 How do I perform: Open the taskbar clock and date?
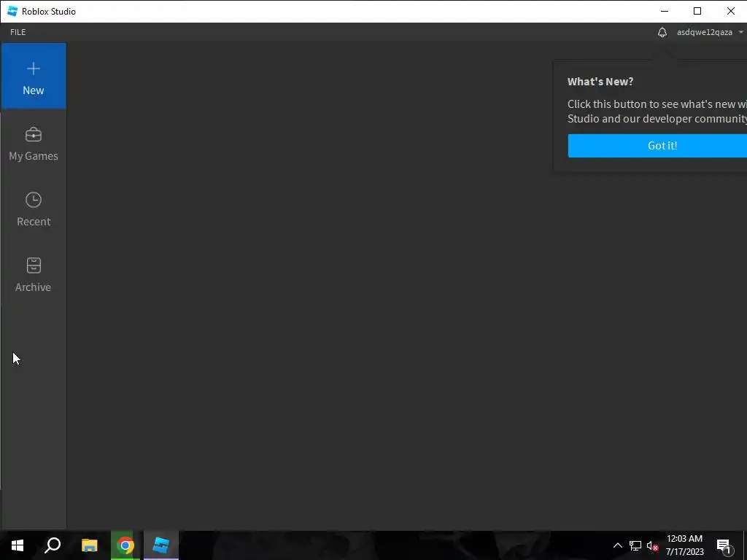[684, 545]
